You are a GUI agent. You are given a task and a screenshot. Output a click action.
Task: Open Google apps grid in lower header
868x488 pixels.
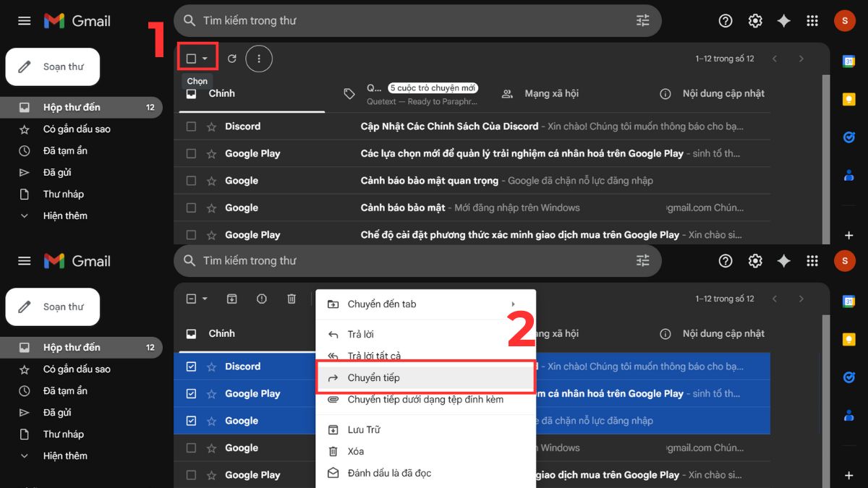click(813, 261)
